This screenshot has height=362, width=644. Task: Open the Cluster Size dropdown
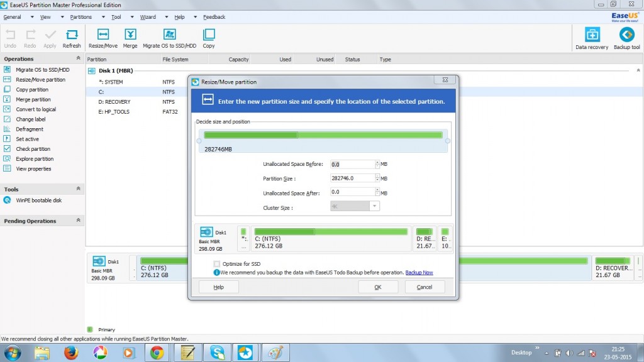point(375,206)
